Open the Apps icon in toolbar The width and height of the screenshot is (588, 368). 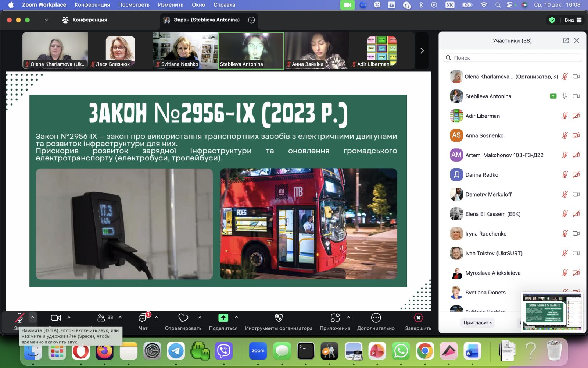click(x=335, y=318)
